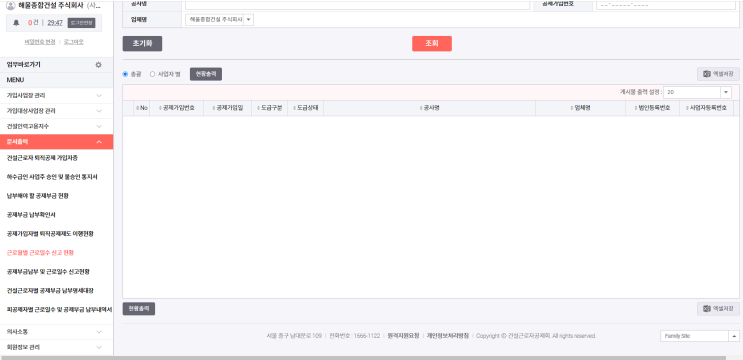Click the bottom 현황출력 button
The image size is (743, 360).
138,309
